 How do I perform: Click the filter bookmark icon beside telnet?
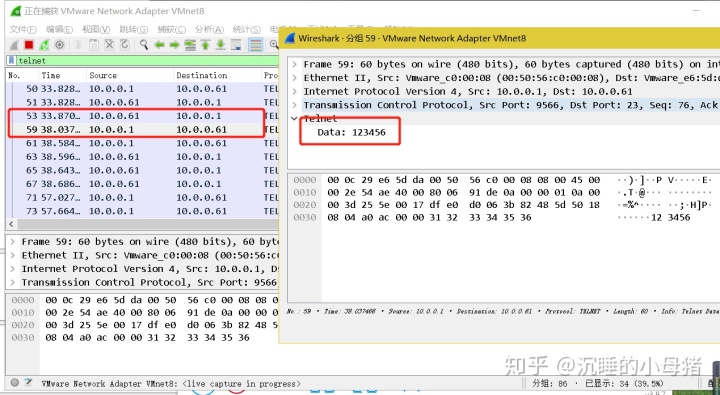point(11,61)
